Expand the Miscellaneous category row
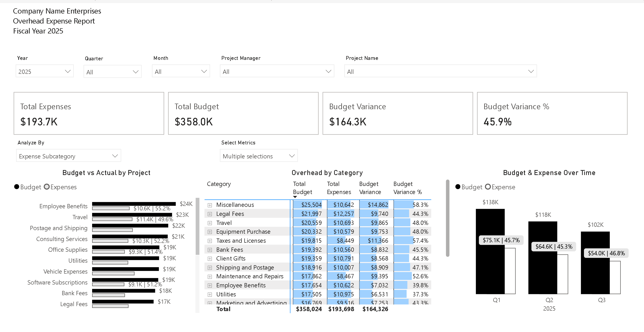644x332 pixels. pos(210,205)
